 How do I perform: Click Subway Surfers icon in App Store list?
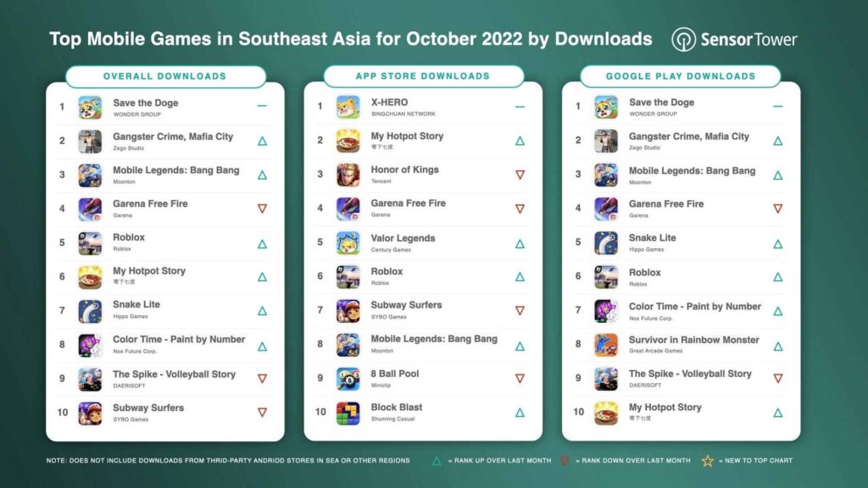(348, 310)
